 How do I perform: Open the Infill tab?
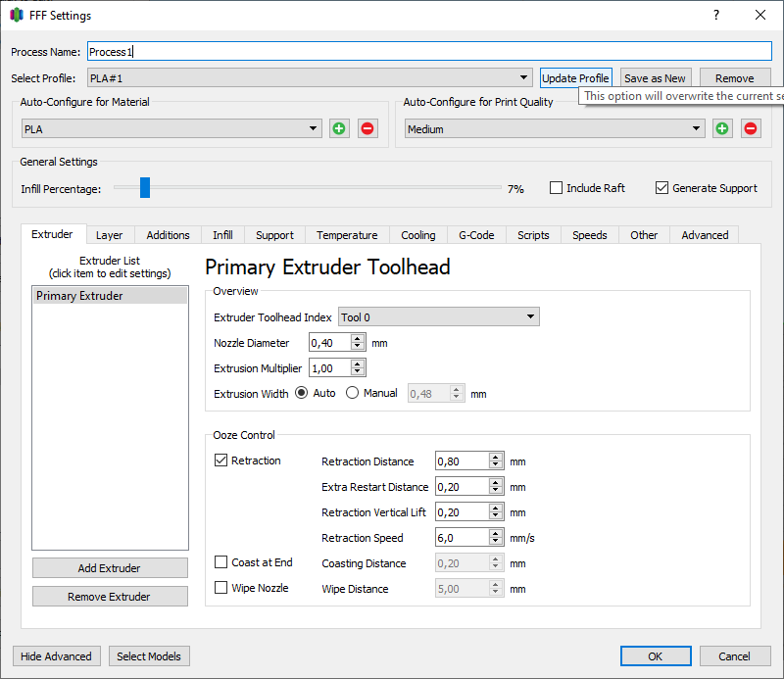click(222, 235)
